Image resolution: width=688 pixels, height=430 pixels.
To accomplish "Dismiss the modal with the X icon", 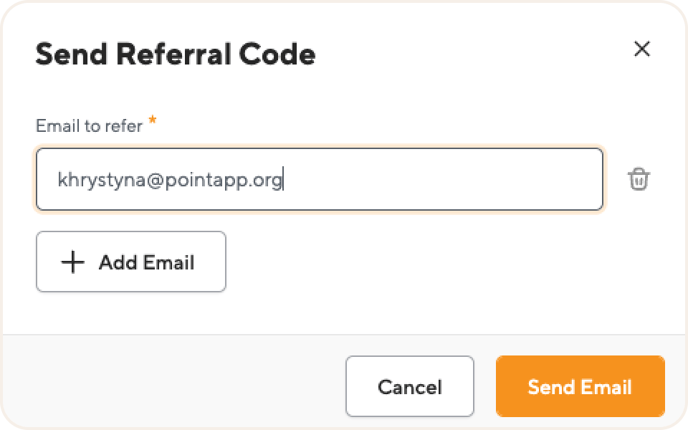I will (641, 49).
